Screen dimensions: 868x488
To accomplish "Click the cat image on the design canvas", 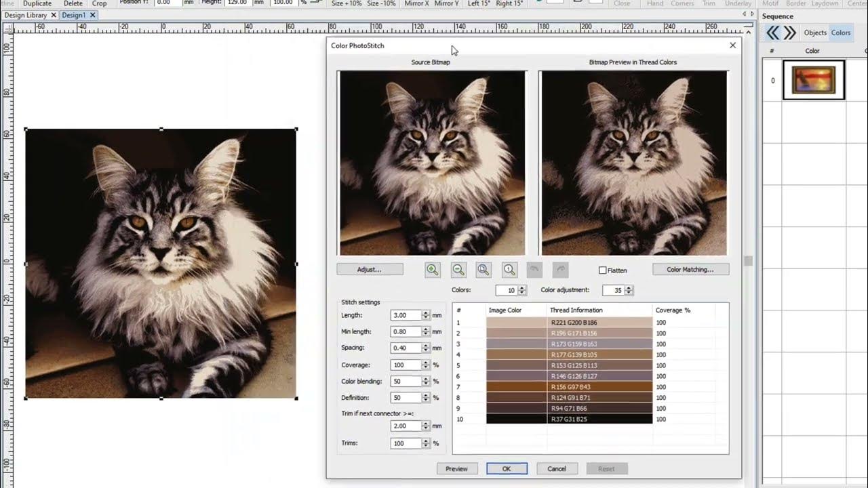I will pos(161,264).
